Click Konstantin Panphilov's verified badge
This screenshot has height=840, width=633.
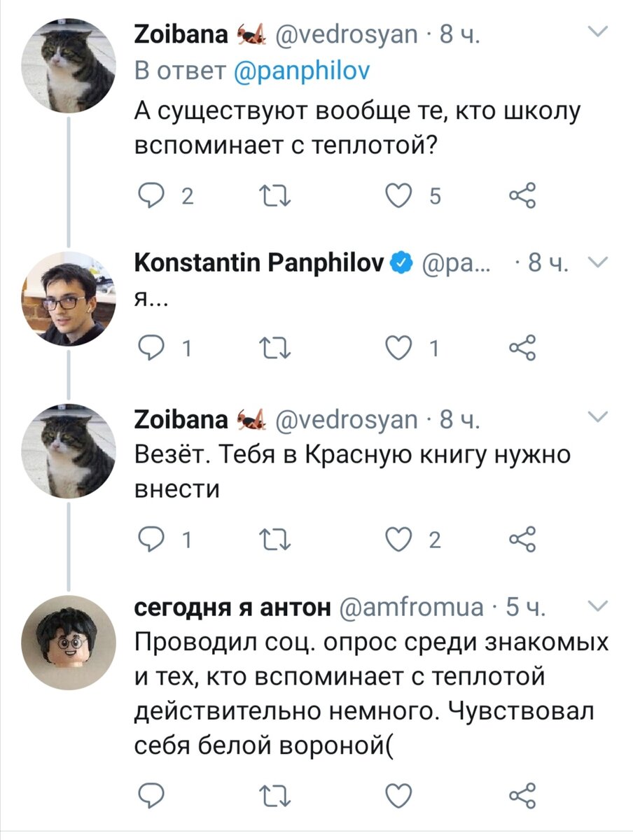[400, 262]
